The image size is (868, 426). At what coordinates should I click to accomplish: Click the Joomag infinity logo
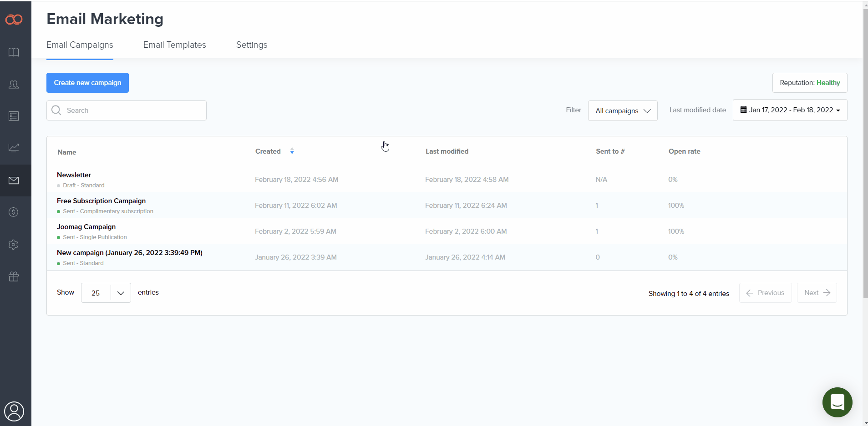[x=14, y=20]
